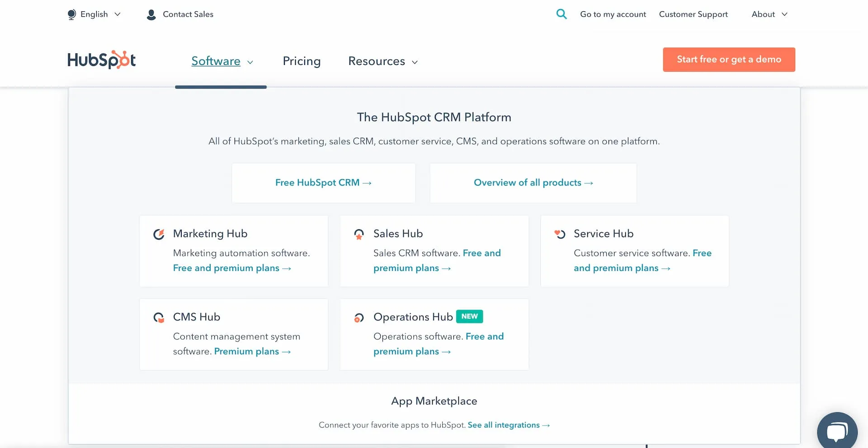Open the English language dropdown
The image size is (868, 448).
pos(94,14)
